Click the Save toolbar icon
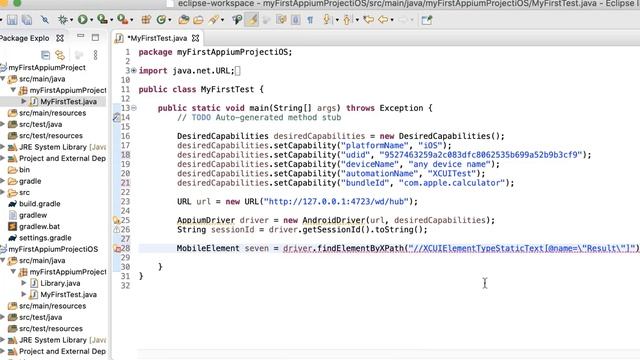This screenshot has width=640, height=360. pyautogui.click(x=12, y=20)
